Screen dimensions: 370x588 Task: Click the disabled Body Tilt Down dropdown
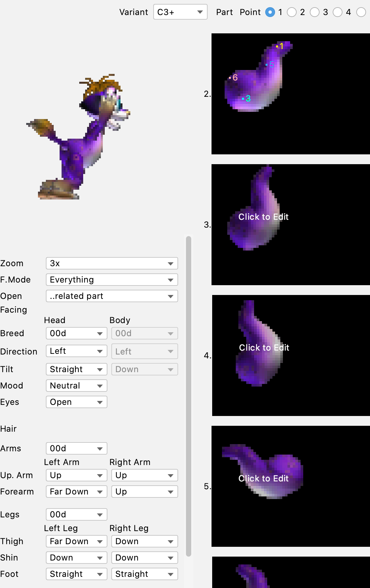tap(145, 369)
